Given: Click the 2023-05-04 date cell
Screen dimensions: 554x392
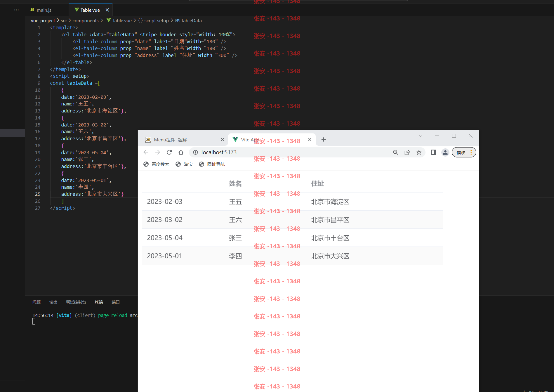Looking at the screenshot, I should (x=165, y=238).
